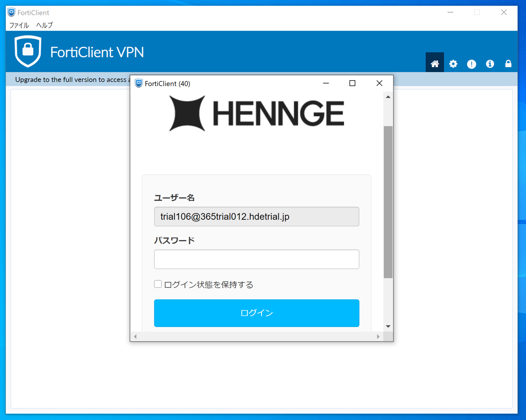Minimize the main FortiClient window
526x420 pixels.
coord(451,12)
